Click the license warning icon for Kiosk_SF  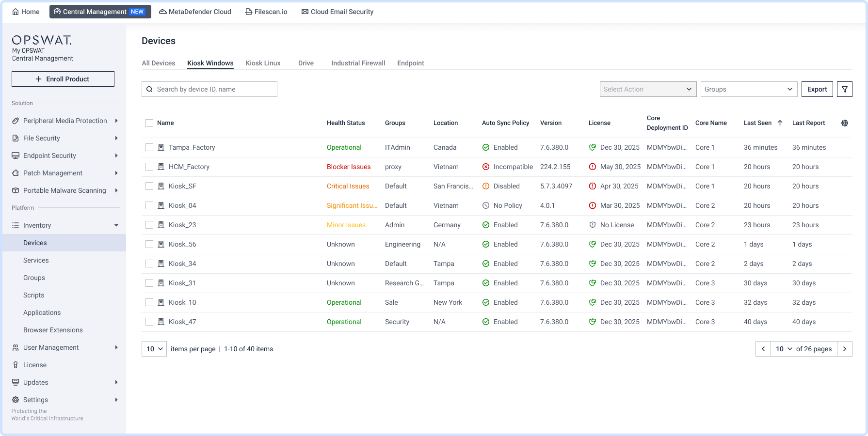(x=592, y=186)
